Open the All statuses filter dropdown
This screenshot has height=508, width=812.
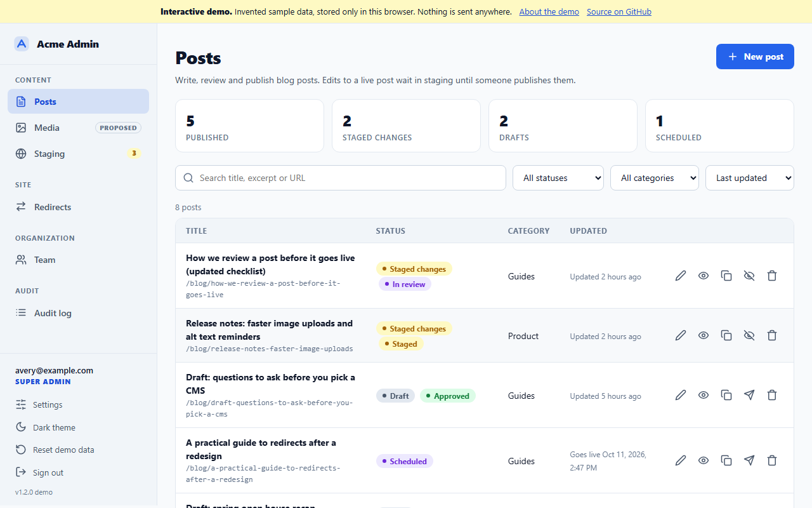[558, 178]
